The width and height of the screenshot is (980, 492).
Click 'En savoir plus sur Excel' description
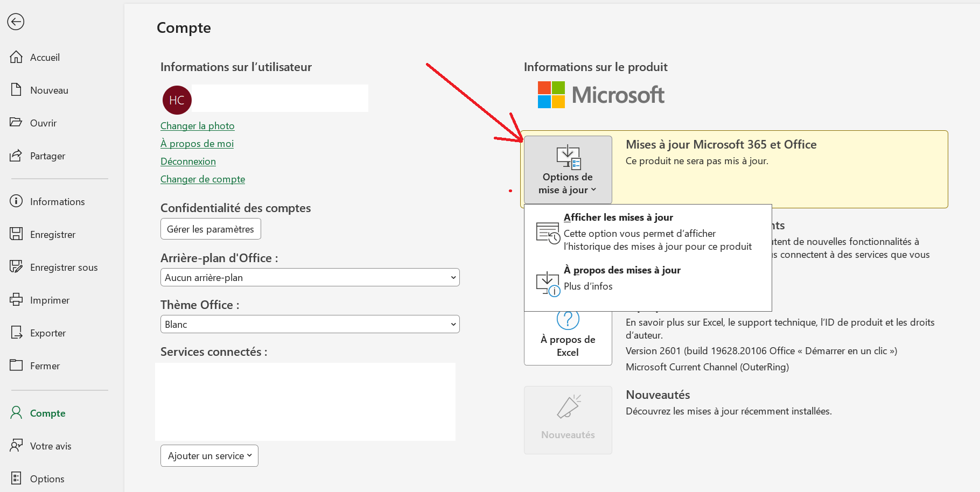pos(780,328)
